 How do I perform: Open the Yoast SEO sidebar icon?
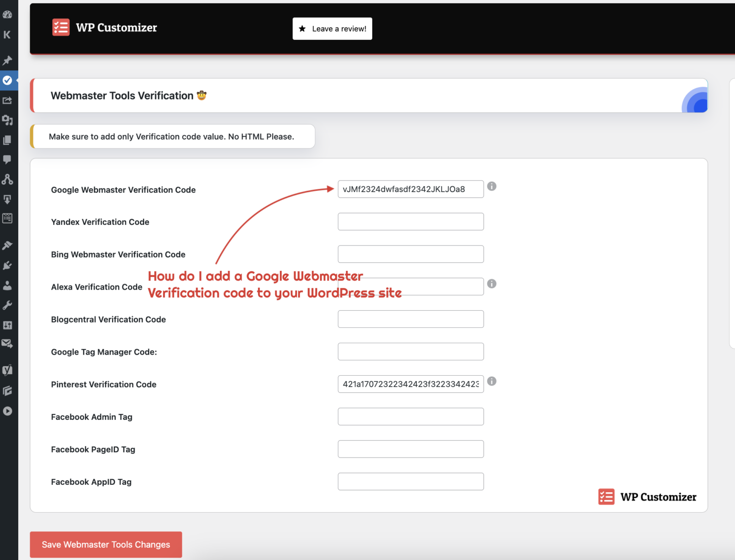tap(8, 370)
